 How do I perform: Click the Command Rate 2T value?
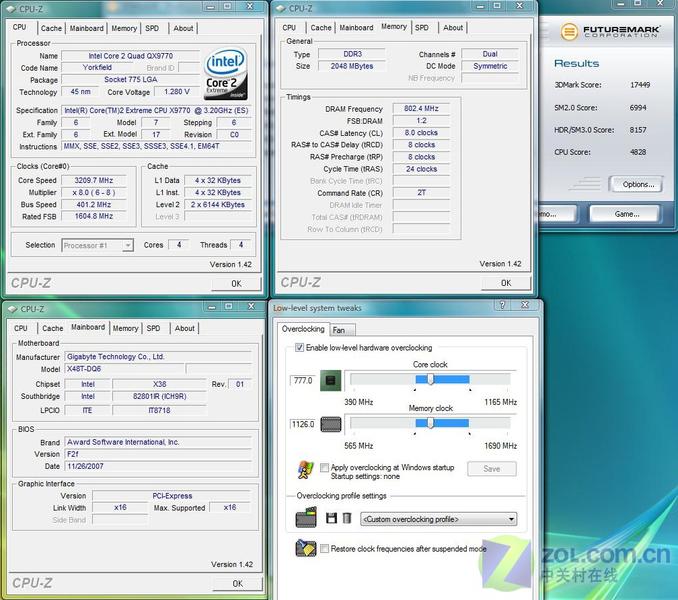pyautogui.click(x=421, y=193)
